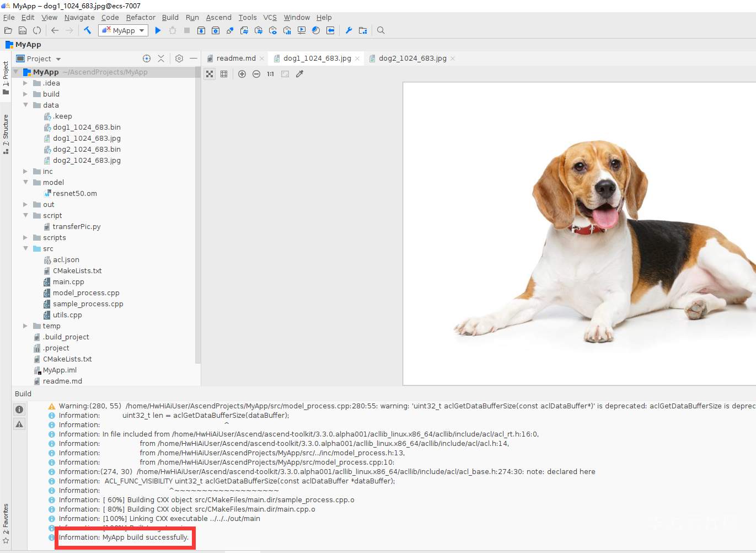Viewport: 756px width, 553px height.
Task: Open the MyApp run configuration dropdown
Action: pyautogui.click(x=123, y=30)
